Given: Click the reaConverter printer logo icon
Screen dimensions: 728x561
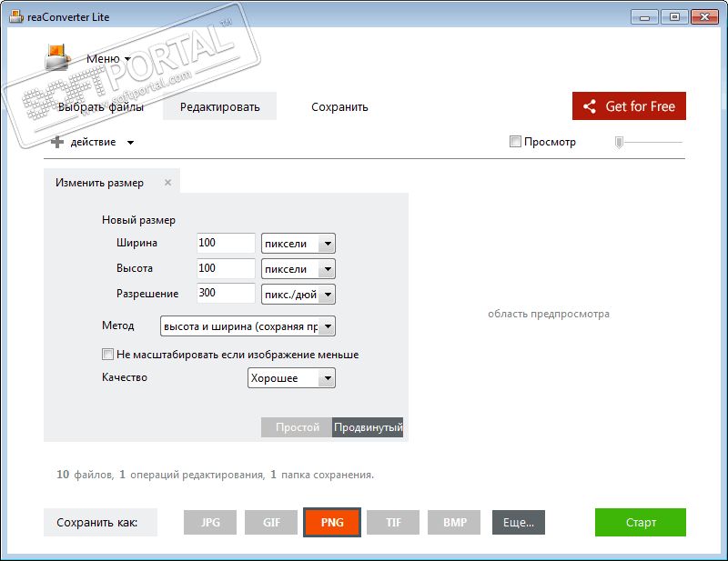Looking at the screenshot, I should point(57,57).
